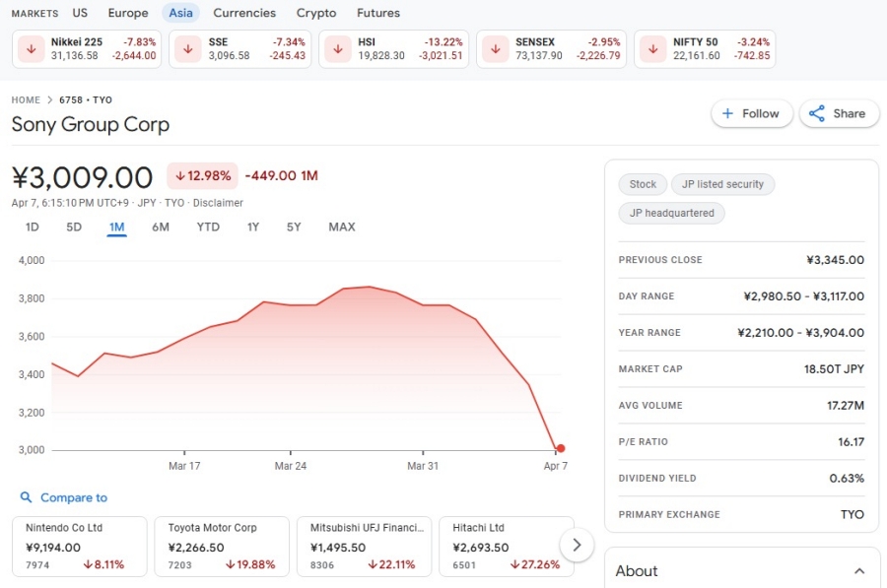
Task: Click the AVG VOLUME value 17.27M
Action: click(x=846, y=406)
